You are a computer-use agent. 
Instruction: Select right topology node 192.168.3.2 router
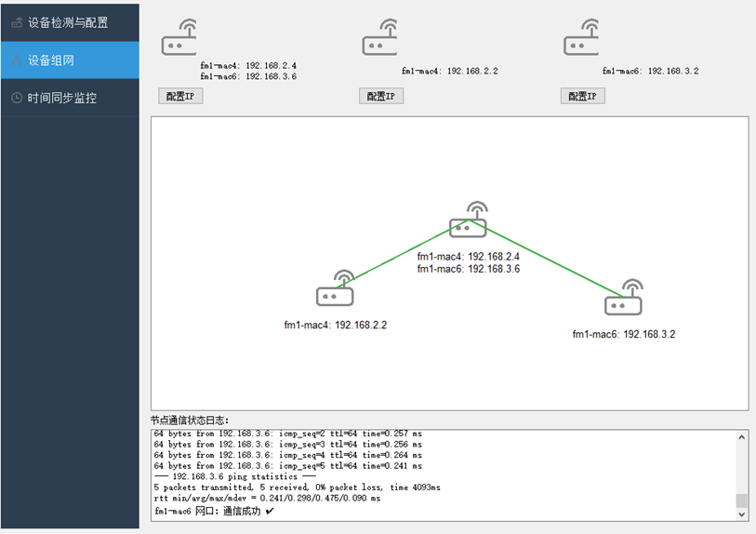pos(623,297)
